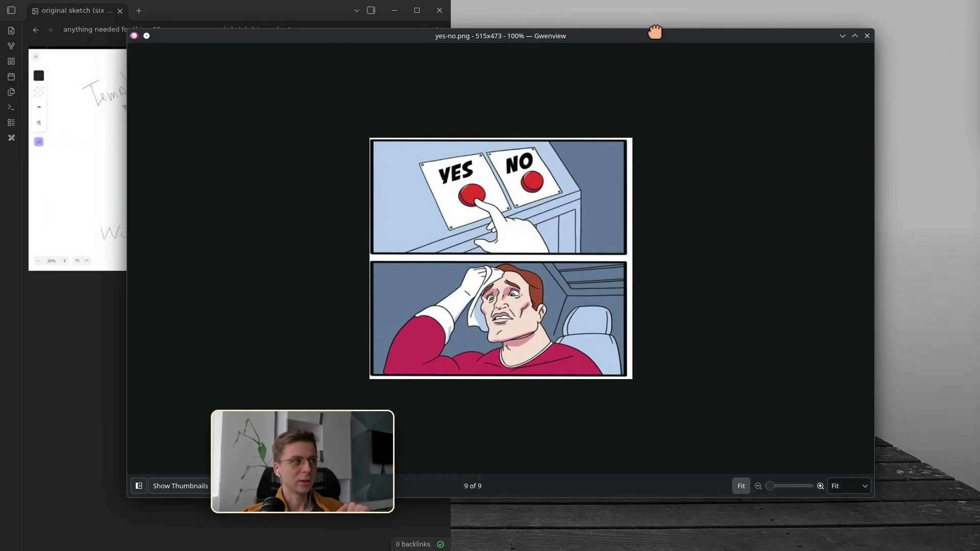Click the pencil-and-ruler drawing icon in the ribbon
980x551 pixels.
click(x=11, y=138)
